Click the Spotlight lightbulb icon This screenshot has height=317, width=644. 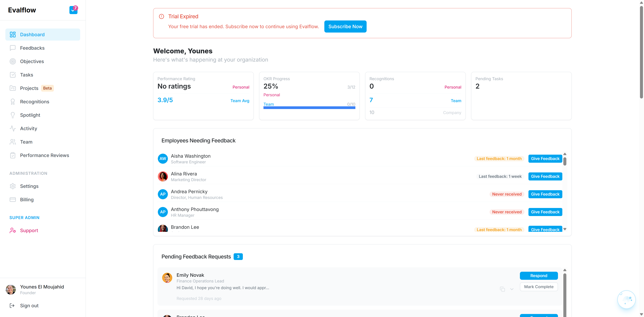point(13,115)
